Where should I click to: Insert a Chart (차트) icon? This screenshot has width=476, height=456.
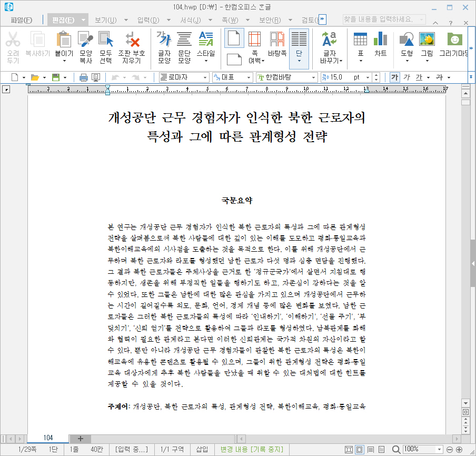tap(380, 40)
